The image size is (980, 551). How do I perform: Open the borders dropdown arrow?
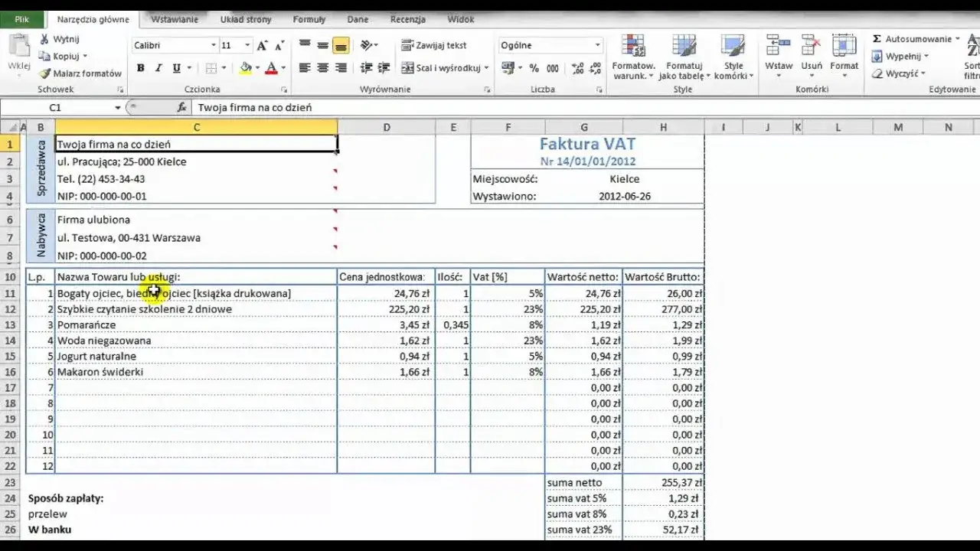223,68
